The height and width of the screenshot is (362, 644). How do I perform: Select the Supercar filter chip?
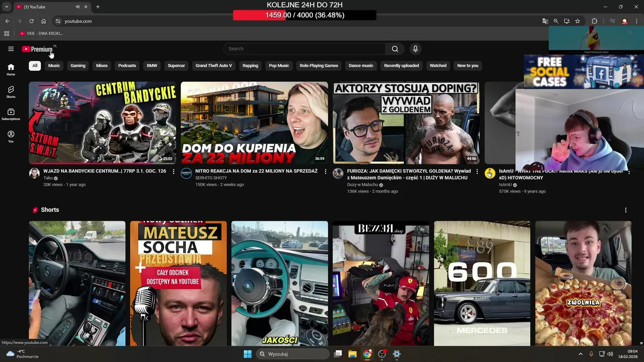176,65
